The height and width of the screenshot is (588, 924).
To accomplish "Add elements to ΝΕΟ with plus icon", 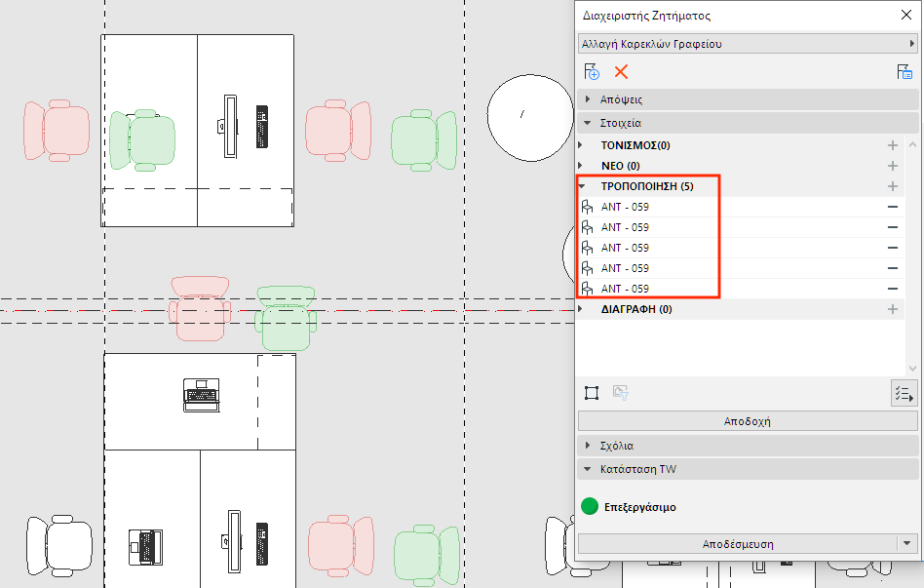I will (x=893, y=166).
